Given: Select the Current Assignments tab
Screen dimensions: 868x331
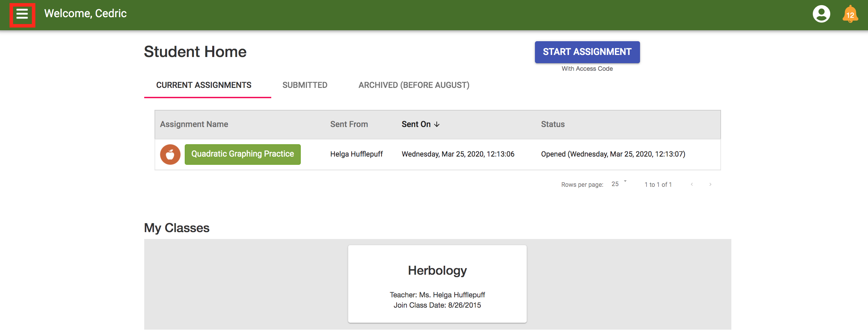Looking at the screenshot, I should pyautogui.click(x=204, y=85).
